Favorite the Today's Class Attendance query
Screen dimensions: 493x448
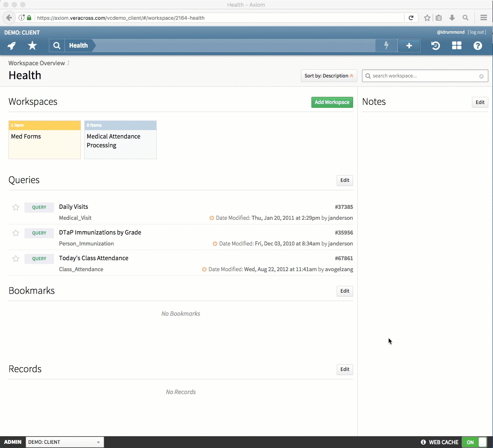tap(16, 259)
